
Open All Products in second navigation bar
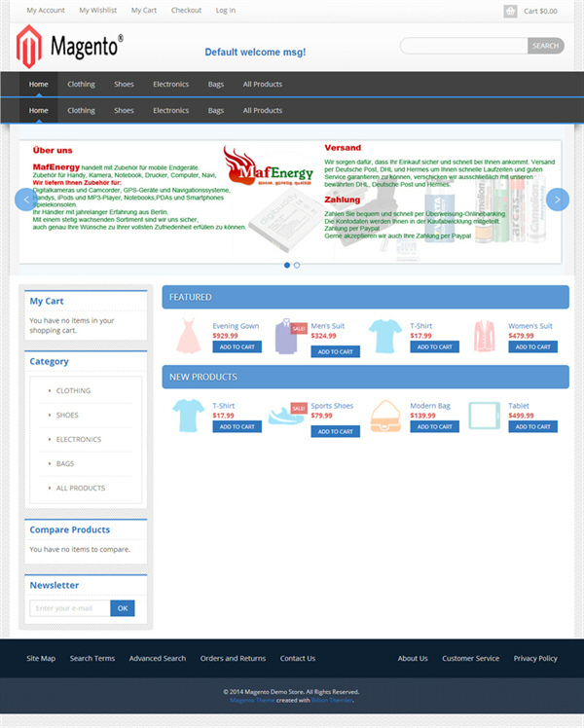click(x=262, y=111)
